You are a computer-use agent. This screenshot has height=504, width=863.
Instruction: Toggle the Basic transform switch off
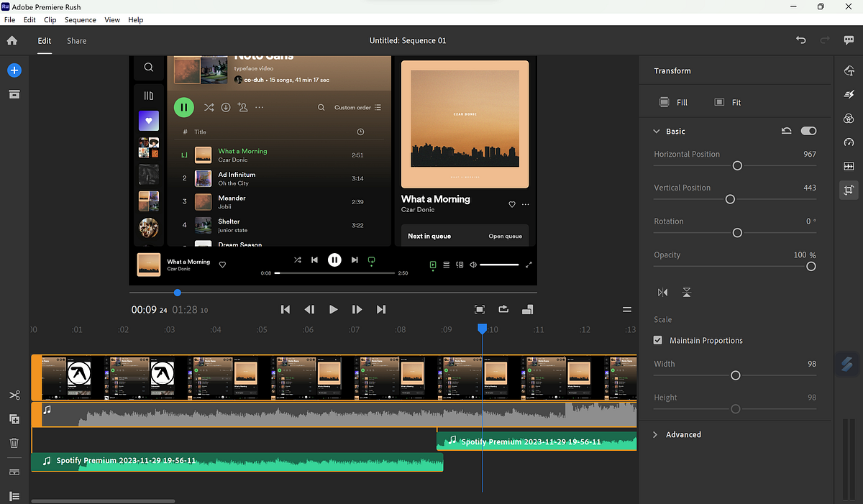pos(808,130)
